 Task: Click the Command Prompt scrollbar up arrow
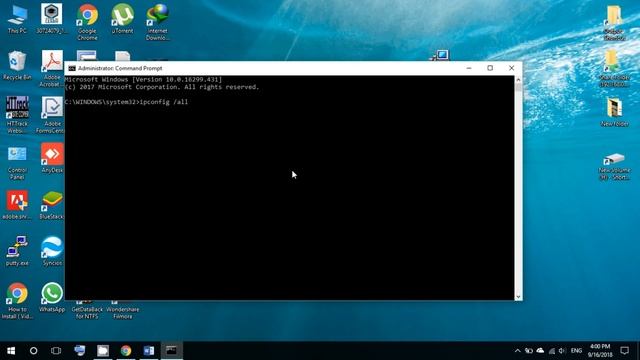pos(518,80)
